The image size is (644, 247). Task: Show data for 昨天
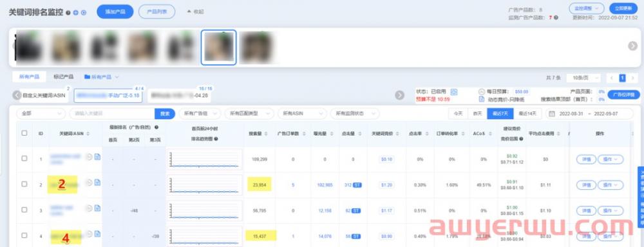point(477,114)
